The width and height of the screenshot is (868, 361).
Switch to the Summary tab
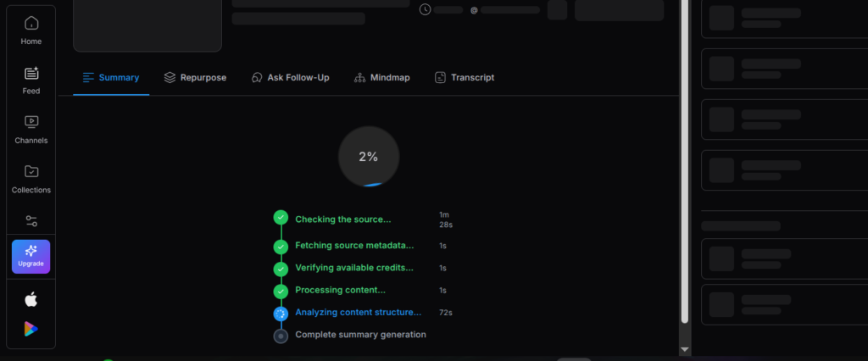tap(111, 78)
